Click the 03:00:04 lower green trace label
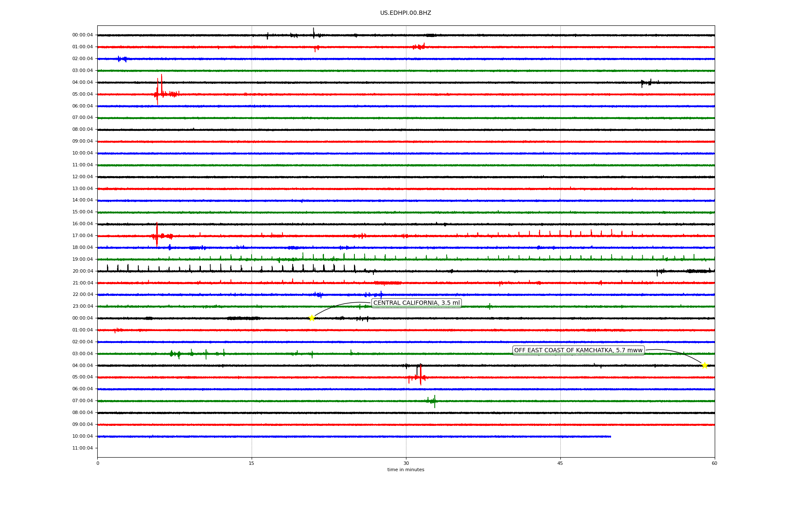812x508 pixels. pos(82,353)
